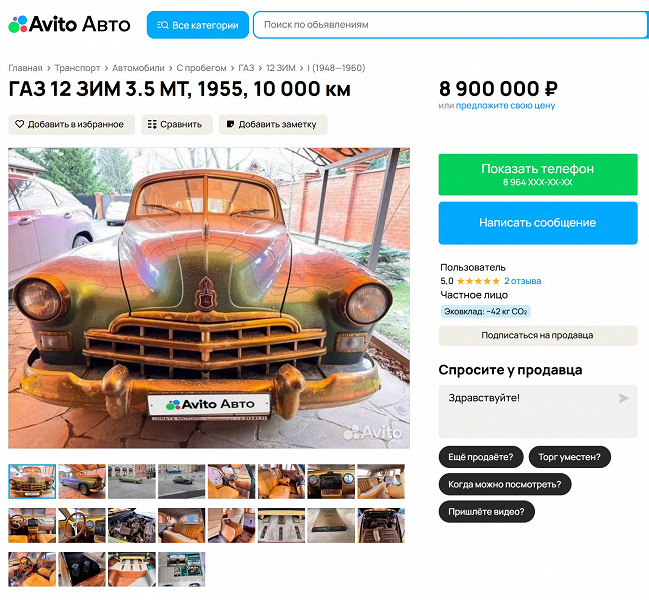Open the 12 ЗИМ breadcrumb link
Image resolution: width=649 pixels, height=600 pixels.
281,68
